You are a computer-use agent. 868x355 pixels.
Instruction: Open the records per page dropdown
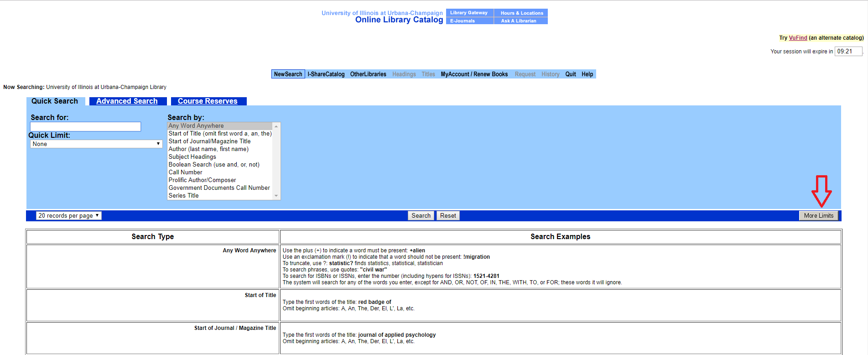tap(68, 216)
